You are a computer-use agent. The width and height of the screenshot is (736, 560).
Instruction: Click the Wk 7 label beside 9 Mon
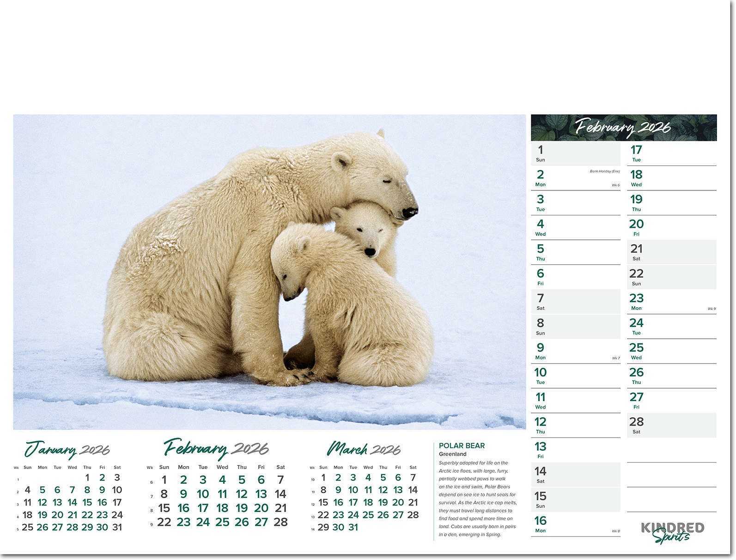click(615, 358)
